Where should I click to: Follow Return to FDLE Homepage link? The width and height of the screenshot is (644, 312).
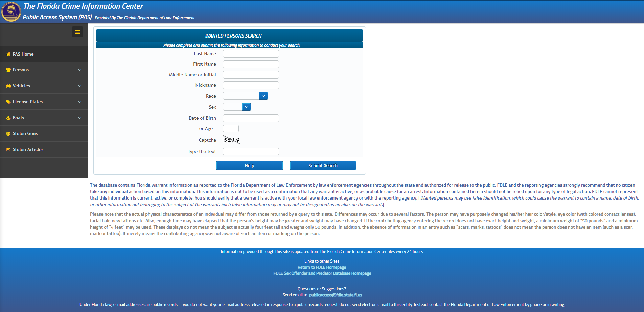point(322,267)
